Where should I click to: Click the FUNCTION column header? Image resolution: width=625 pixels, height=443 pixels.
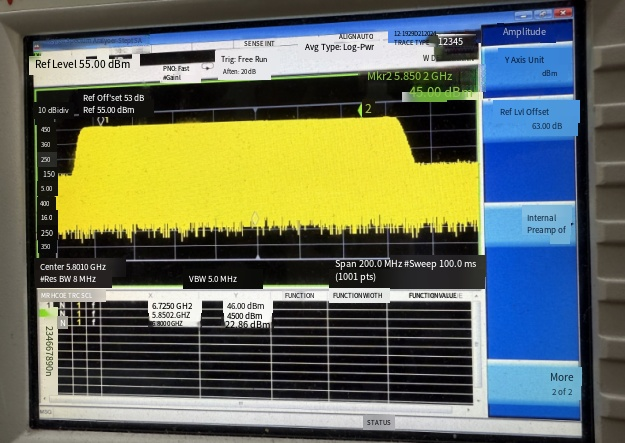(299, 295)
